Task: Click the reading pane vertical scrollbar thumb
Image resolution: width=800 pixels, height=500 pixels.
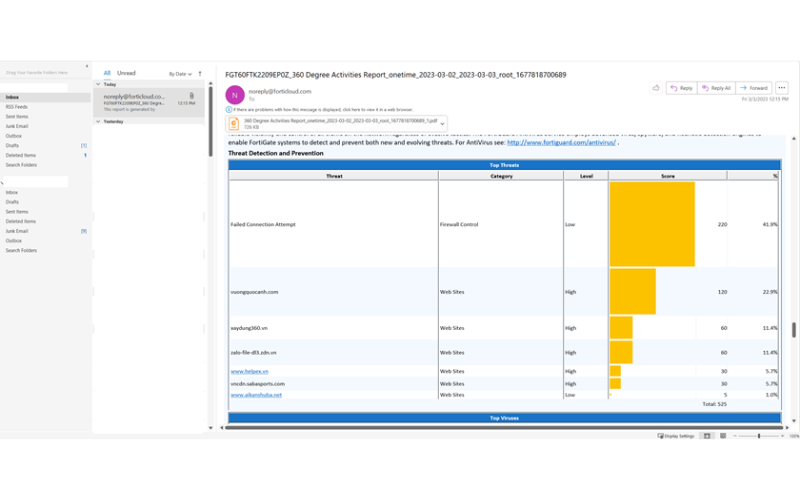Action: coord(794,330)
